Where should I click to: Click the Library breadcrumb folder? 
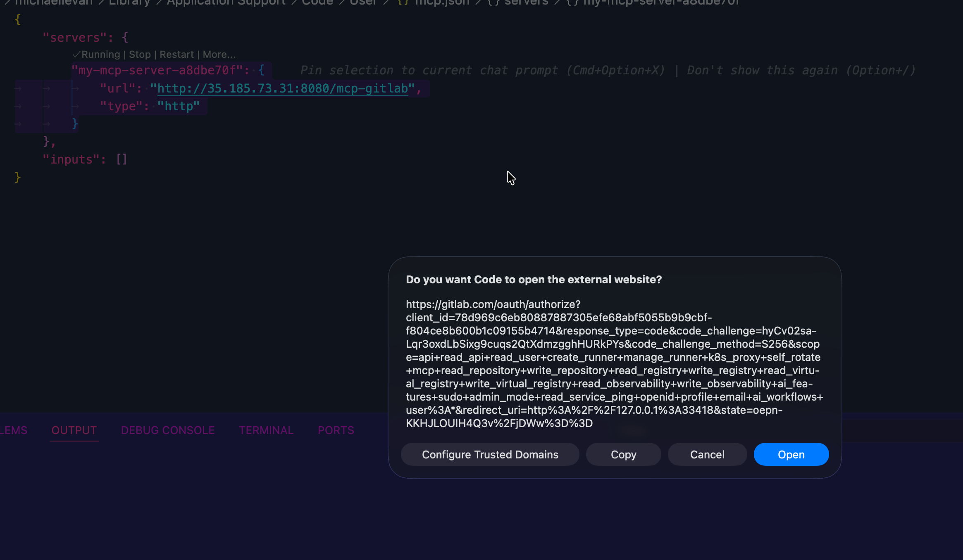click(129, 2)
